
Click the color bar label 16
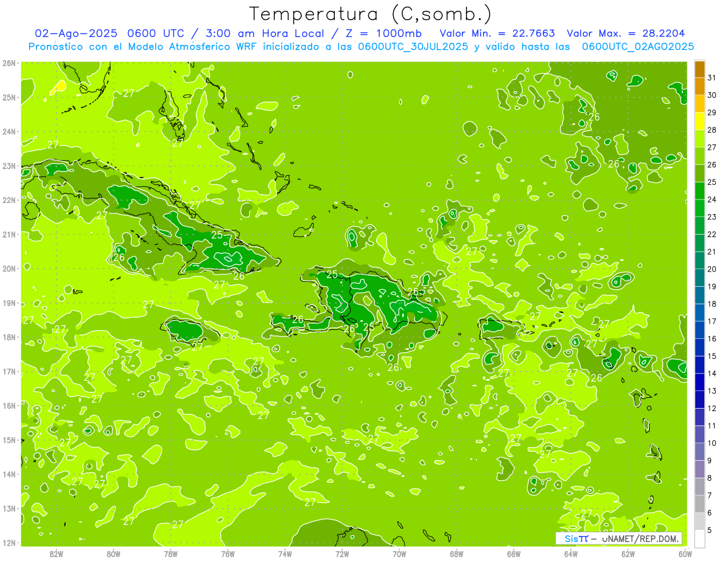click(x=712, y=338)
